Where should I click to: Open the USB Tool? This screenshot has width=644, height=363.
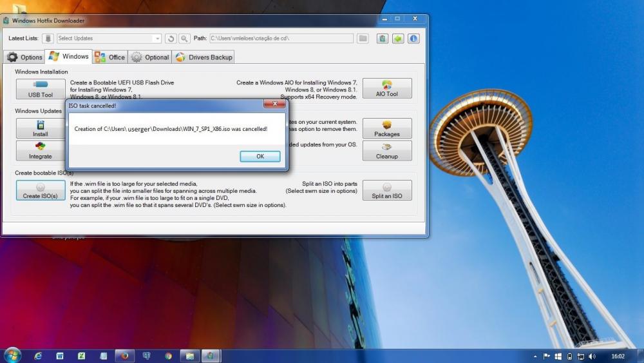tap(41, 89)
